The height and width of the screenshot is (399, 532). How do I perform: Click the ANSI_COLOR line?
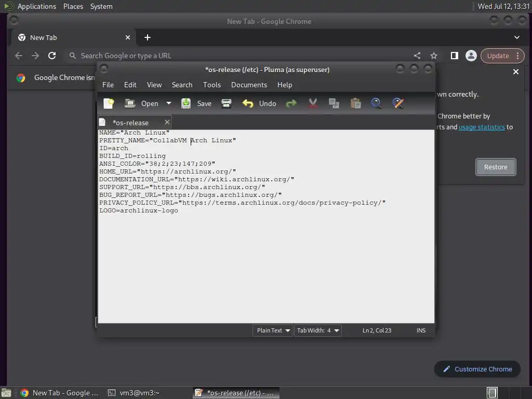tap(157, 164)
